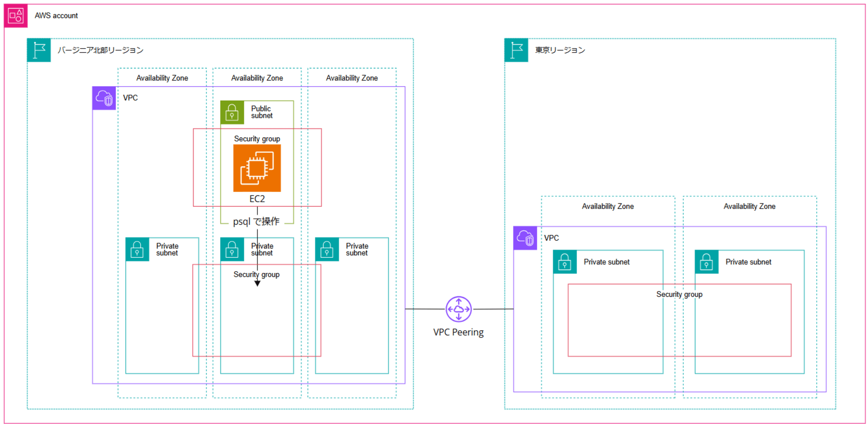This screenshot has height=424, width=868.
Task: Select the 'psql で操作' label
Action: [256, 221]
